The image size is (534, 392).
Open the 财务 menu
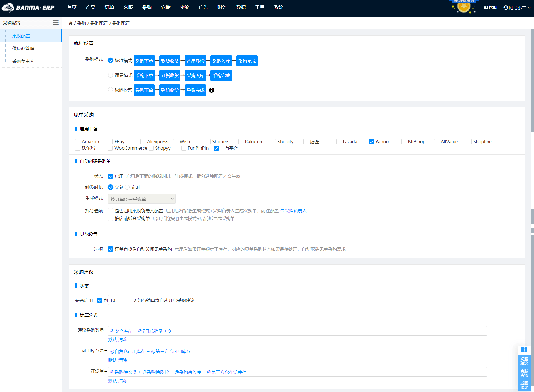[x=222, y=7]
